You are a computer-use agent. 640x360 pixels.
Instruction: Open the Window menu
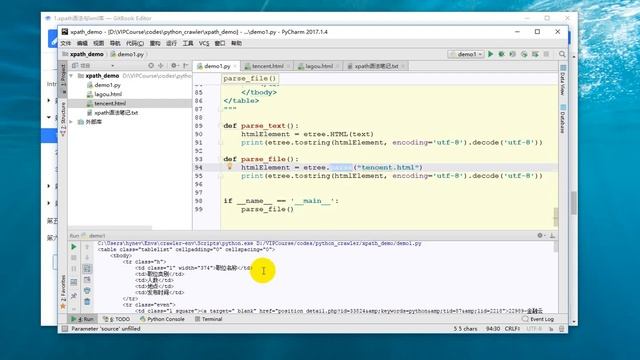(x=220, y=43)
